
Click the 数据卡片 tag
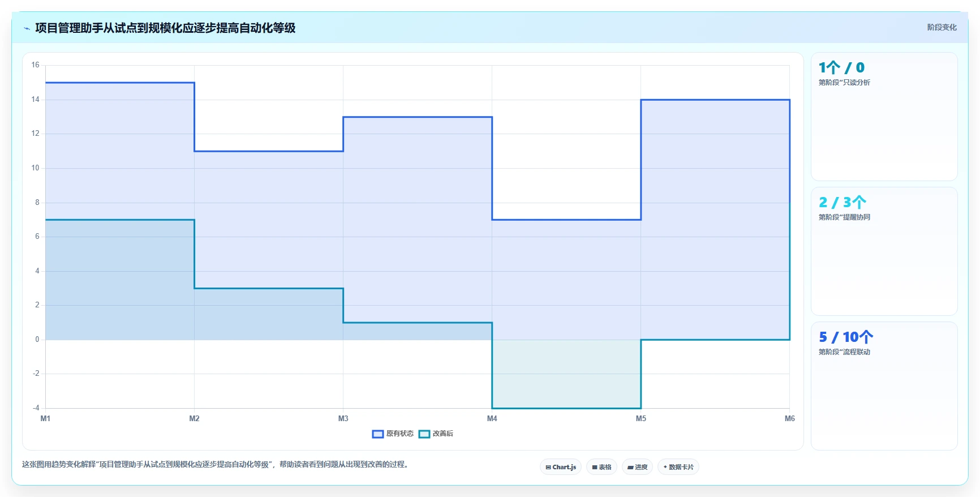[678, 467]
